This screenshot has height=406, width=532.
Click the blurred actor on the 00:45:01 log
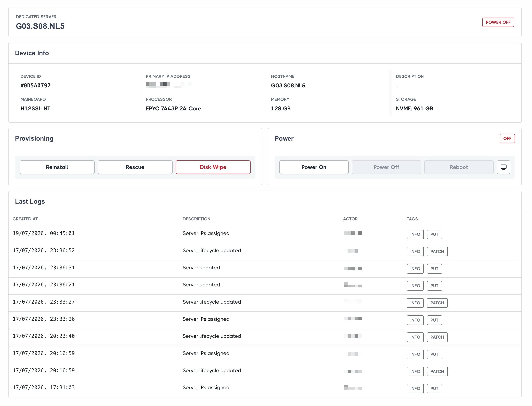click(353, 233)
